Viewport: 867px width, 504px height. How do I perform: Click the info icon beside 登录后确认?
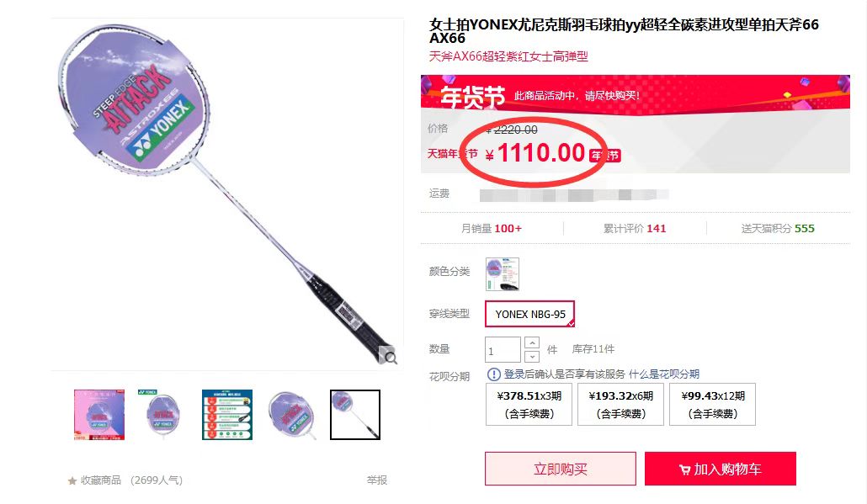[x=494, y=374]
